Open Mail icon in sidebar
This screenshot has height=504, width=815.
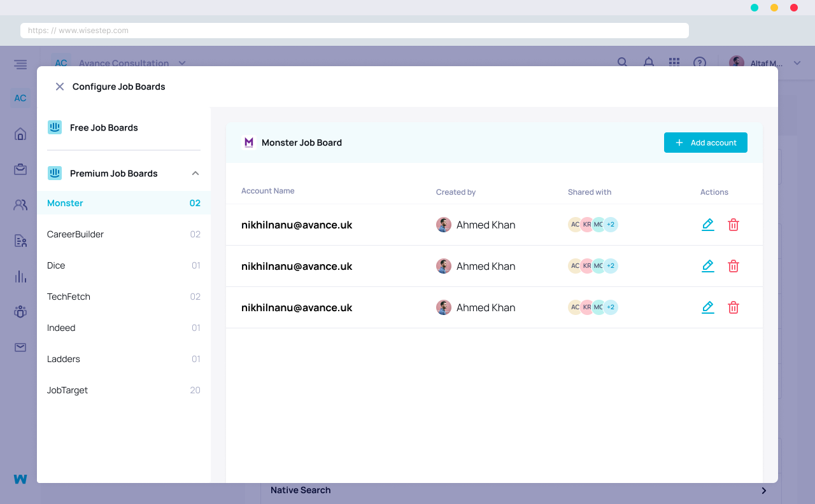[x=20, y=347]
